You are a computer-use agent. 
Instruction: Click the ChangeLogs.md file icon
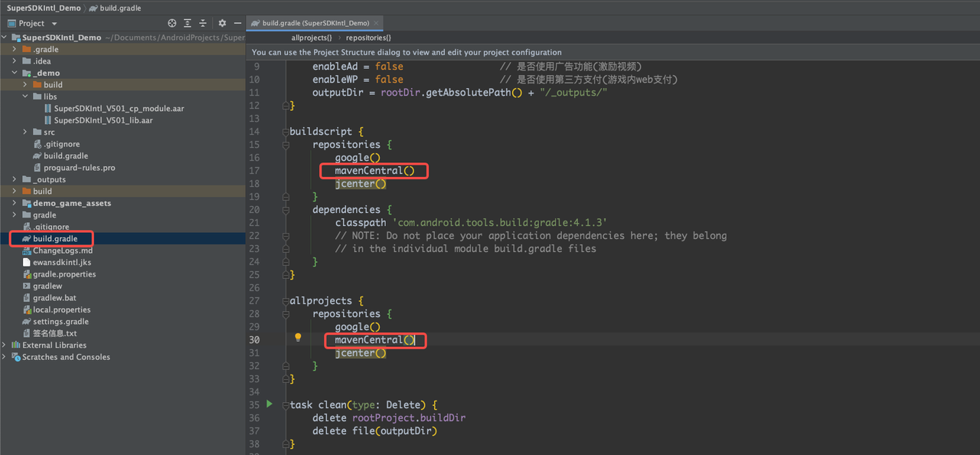27,250
